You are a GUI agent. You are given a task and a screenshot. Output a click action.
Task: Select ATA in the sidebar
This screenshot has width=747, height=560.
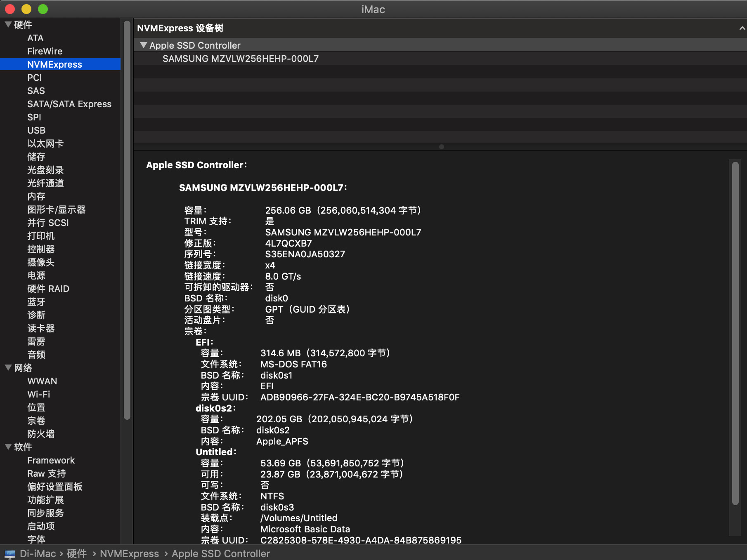[35, 38]
